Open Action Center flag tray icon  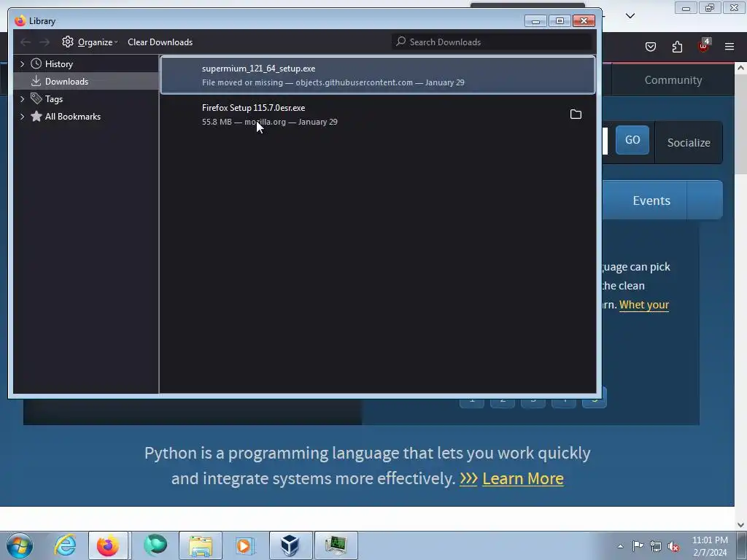pyautogui.click(x=638, y=546)
